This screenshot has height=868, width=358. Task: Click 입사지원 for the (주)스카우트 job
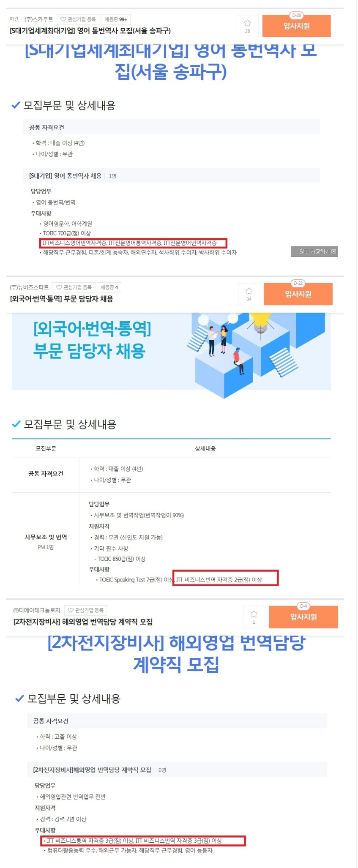tap(296, 26)
